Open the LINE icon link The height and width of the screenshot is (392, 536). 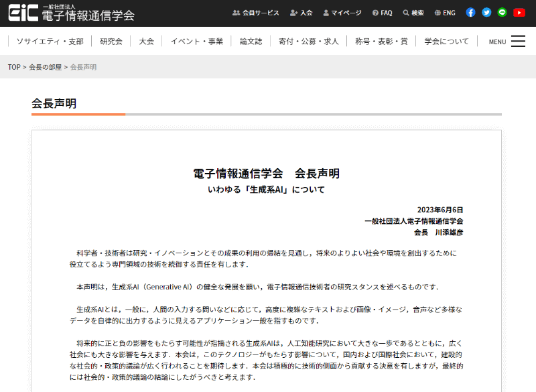pos(502,13)
